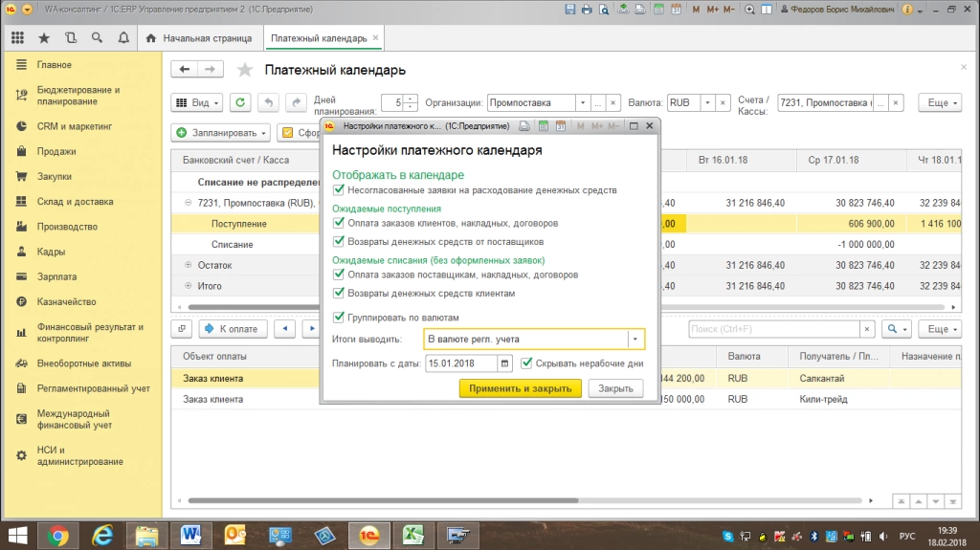
Task: Open Favorites star in top panel
Action: click(x=44, y=38)
